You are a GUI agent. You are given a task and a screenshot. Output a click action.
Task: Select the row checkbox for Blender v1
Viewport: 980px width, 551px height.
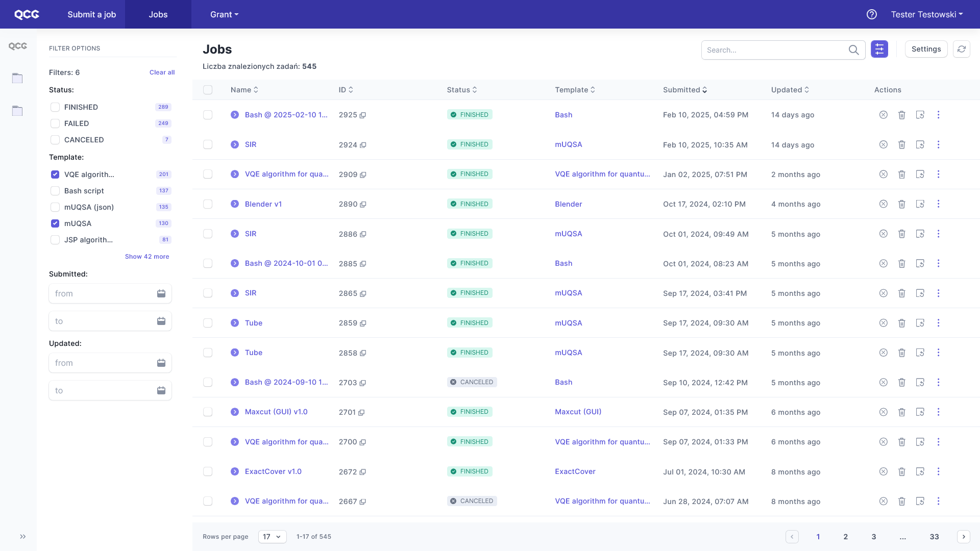208,204
